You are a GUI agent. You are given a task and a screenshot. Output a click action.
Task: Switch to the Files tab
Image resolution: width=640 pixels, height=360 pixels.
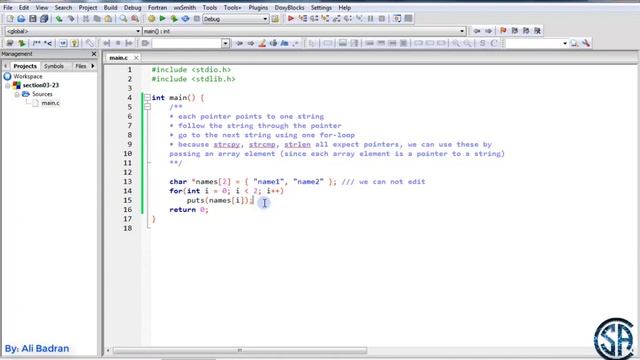coord(81,66)
